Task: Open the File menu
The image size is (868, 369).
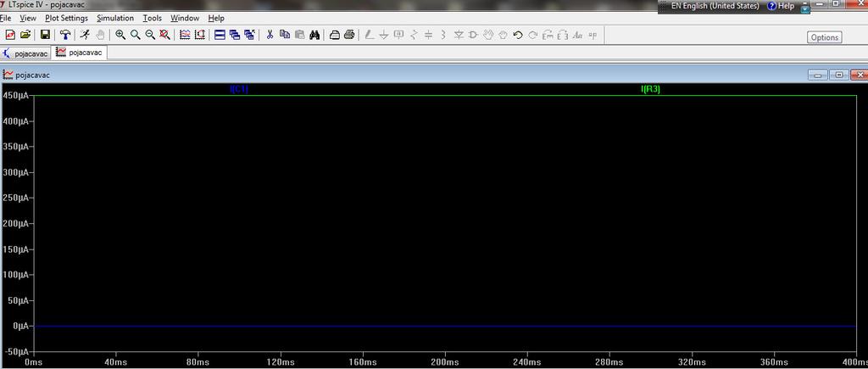Action: pos(6,19)
